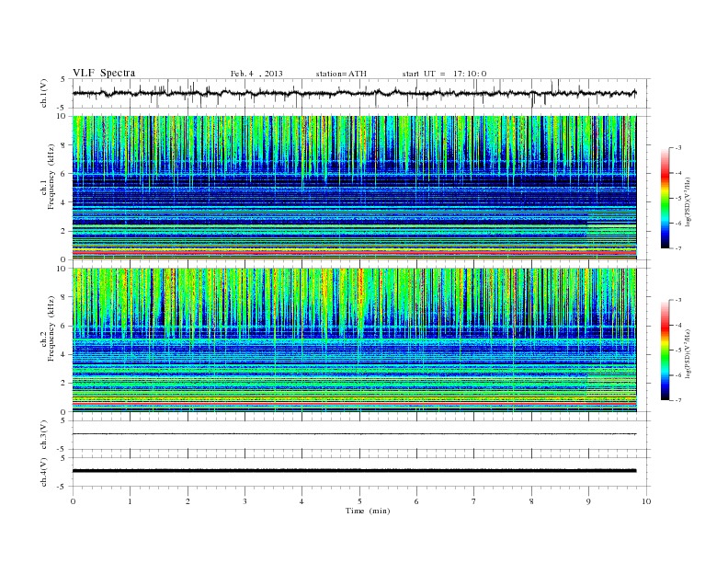728x563 pixels.
Task: Select the "Time (min)" axis title
Action: coord(368,511)
